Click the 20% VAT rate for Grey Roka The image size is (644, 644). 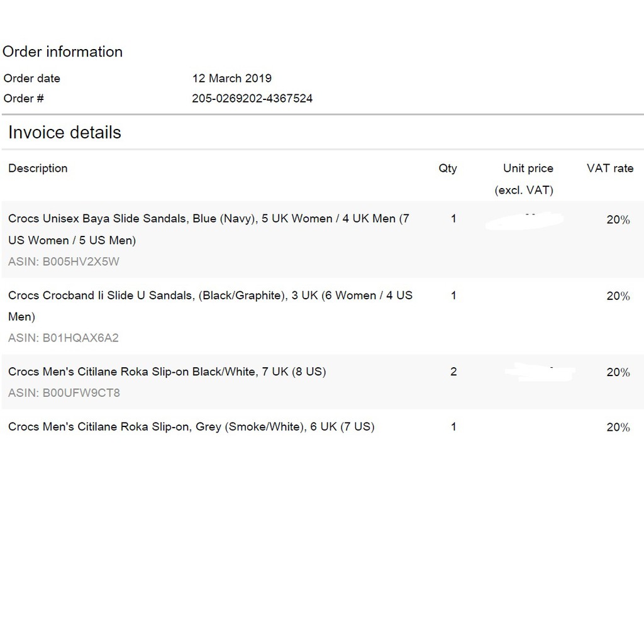click(x=618, y=428)
